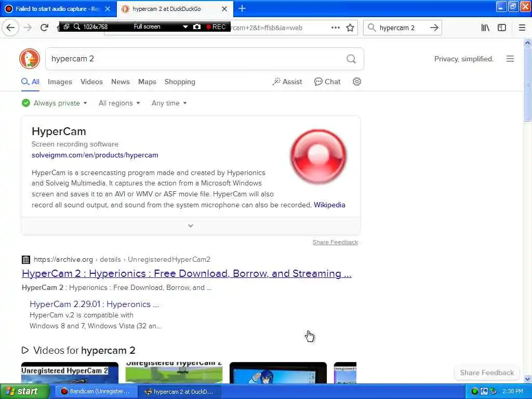Click the Bandicam window-mode icon

66,27
